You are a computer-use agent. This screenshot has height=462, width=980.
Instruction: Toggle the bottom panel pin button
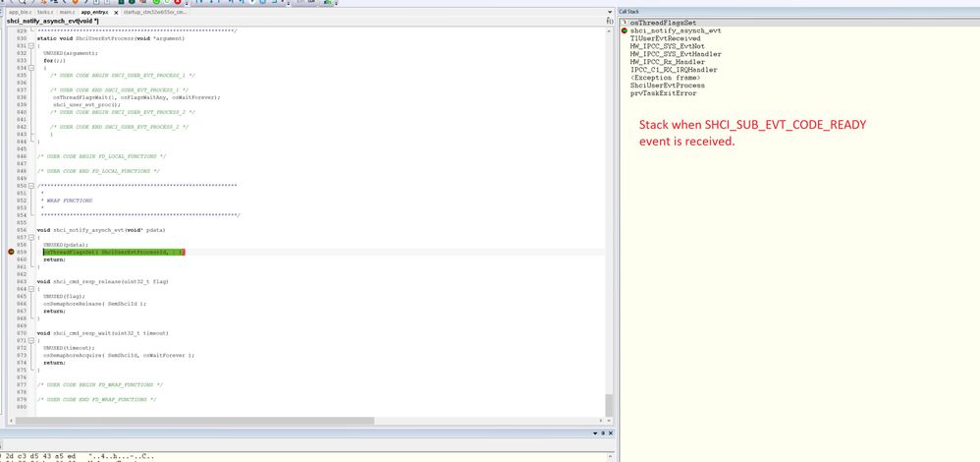pyautogui.click(x=603, y=433)
